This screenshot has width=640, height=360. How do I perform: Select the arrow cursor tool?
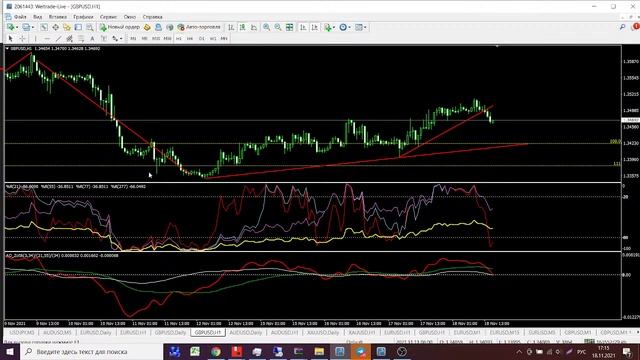click(x=11, y=38)
